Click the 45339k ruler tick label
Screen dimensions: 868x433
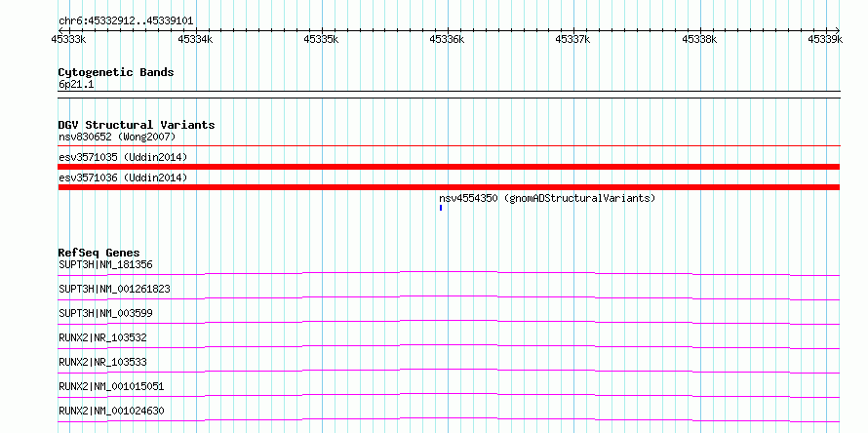click(x=825, y=39)
